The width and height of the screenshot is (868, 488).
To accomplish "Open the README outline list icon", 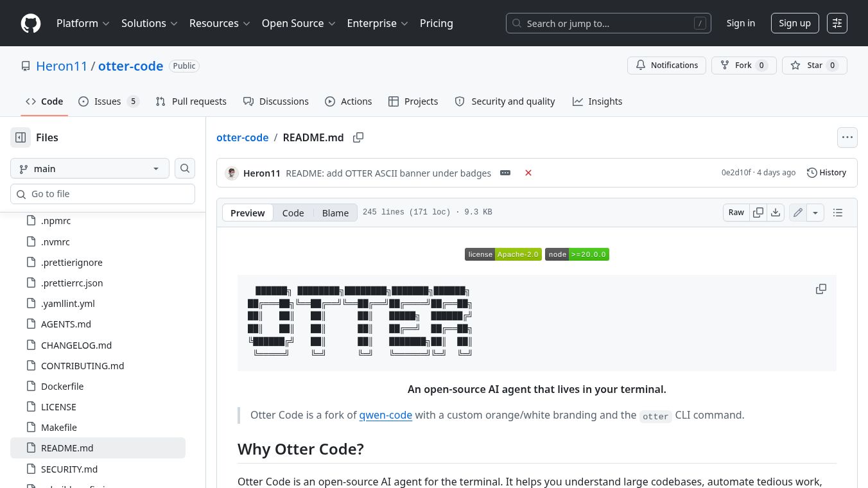I will pyautogui.click(x=838, y=213).
